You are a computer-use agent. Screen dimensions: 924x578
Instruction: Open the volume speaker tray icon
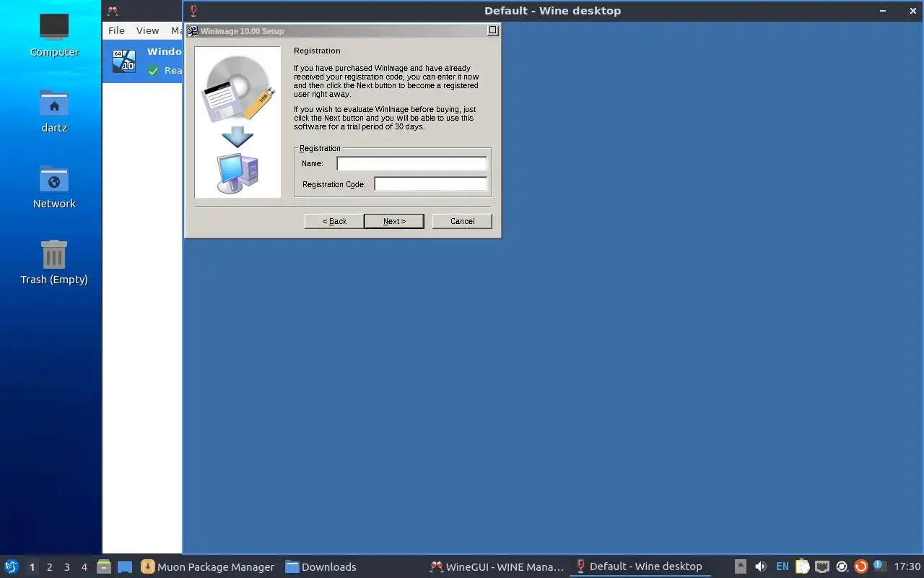coord(761,566)
